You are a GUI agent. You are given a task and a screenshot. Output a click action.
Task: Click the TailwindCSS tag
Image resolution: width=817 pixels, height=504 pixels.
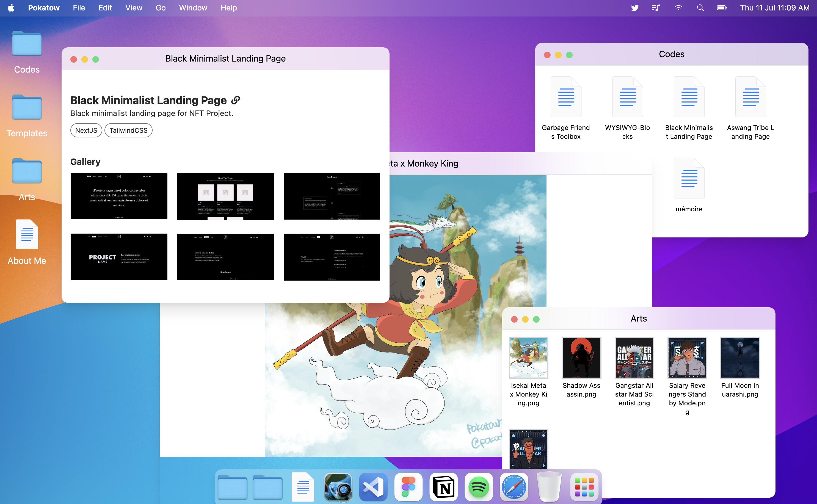point(128,130)
